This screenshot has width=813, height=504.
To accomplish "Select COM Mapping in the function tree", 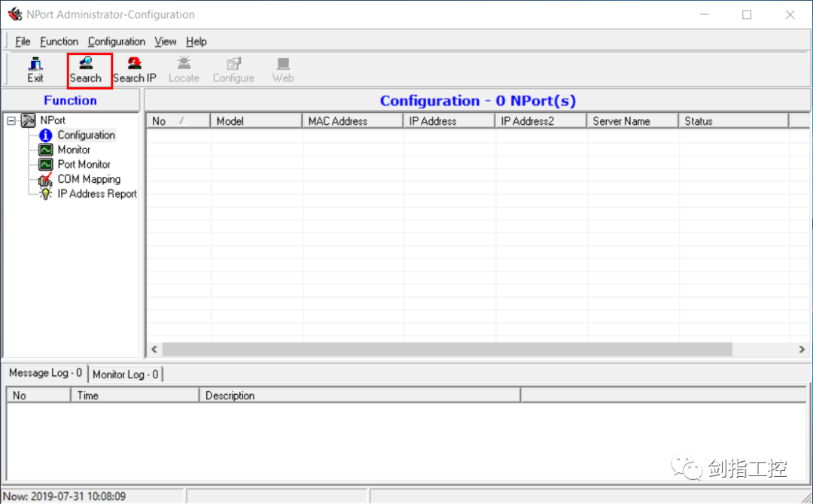I will tap(89, 179).
